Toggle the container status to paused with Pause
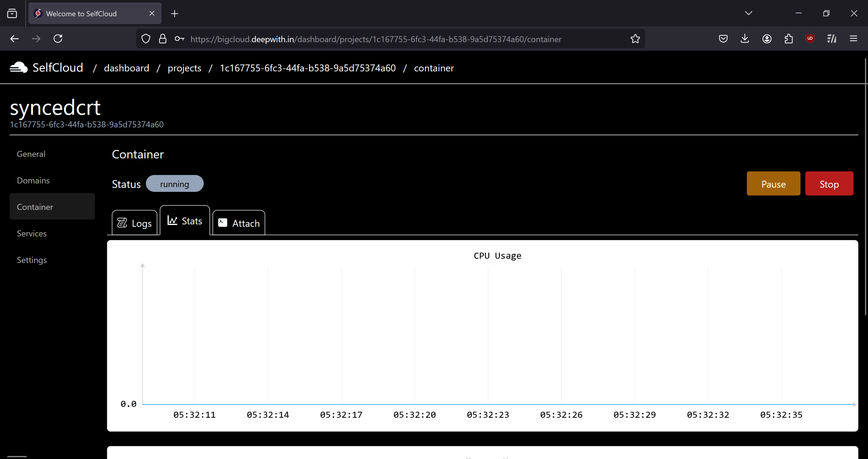Screen dimensions: 868x459 coord(773,183)
